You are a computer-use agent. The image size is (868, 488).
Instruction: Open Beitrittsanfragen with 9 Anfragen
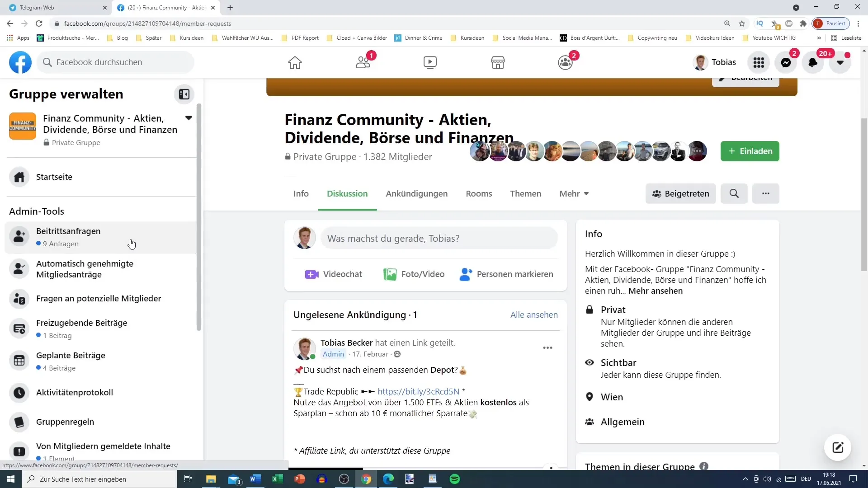(x=100, y=237)
